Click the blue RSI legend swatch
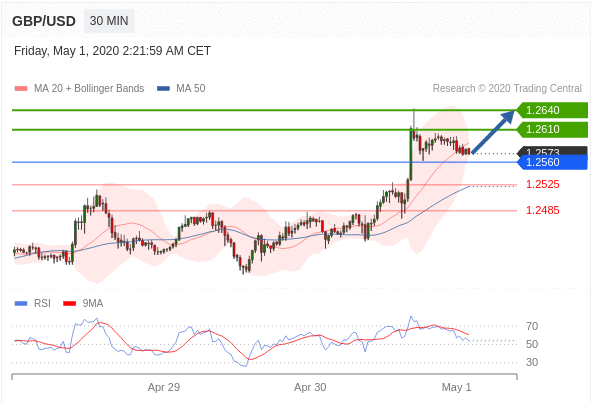Image resolution: width=600 pixels, height=410 pixels. pyautogui.click(x=21, y=304)
